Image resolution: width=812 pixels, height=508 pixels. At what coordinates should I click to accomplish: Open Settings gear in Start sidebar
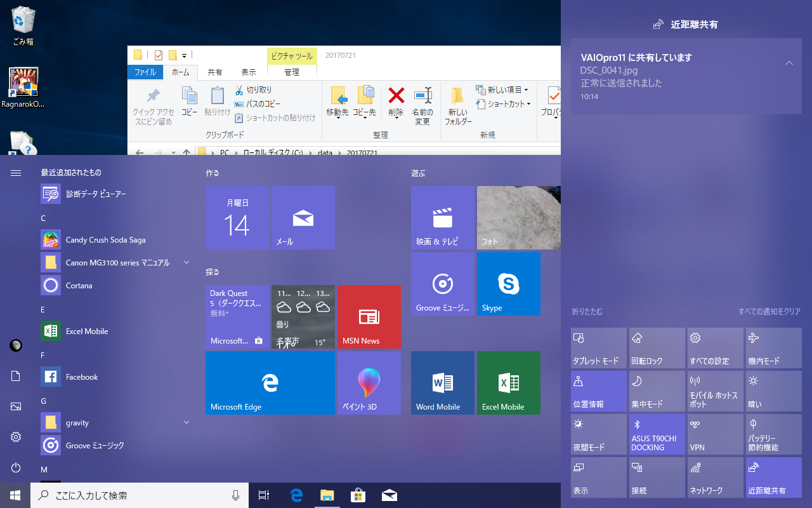(x=16, y=437)
